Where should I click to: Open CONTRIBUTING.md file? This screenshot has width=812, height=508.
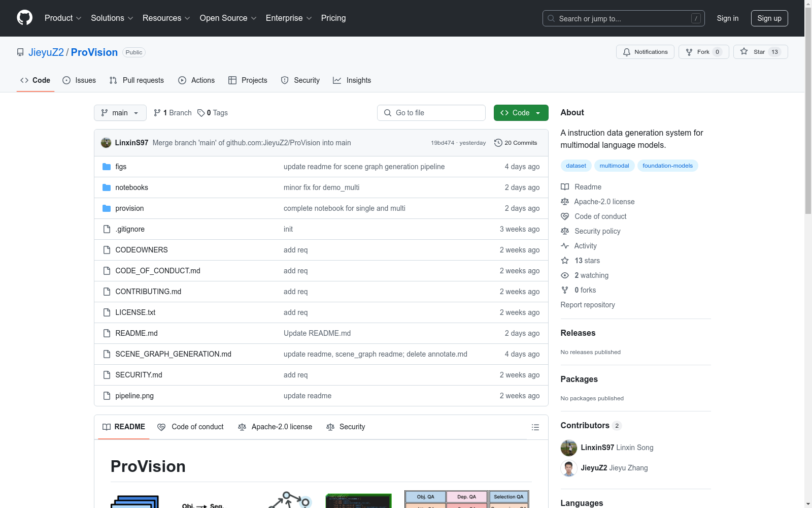148,292
